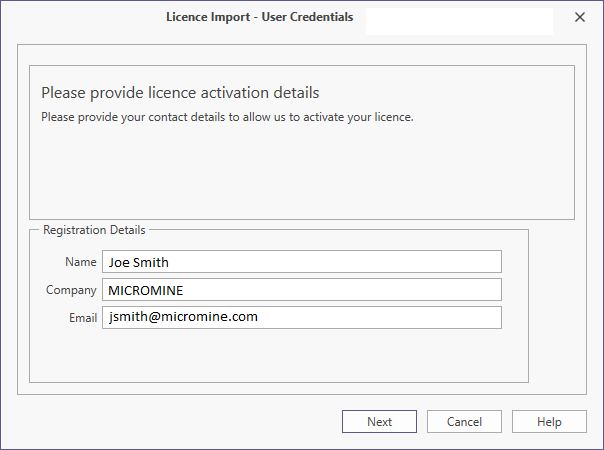Click the Name field label
The width and height of the screenshot is (604, 450).
click(80, 262)
